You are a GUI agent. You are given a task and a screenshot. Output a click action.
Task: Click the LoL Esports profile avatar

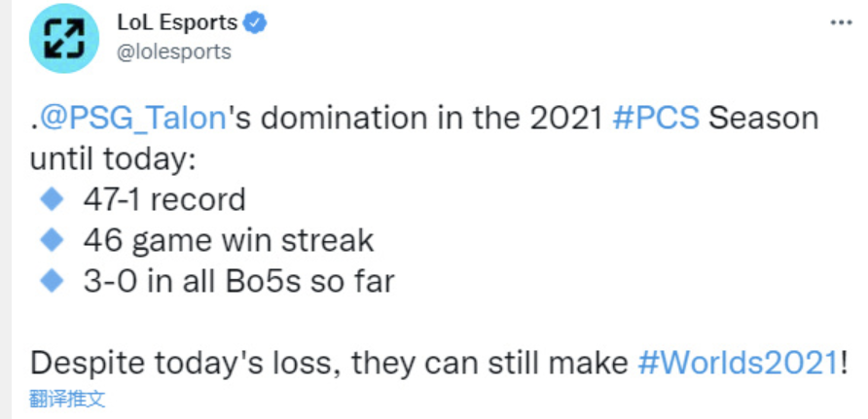[66, 37]
